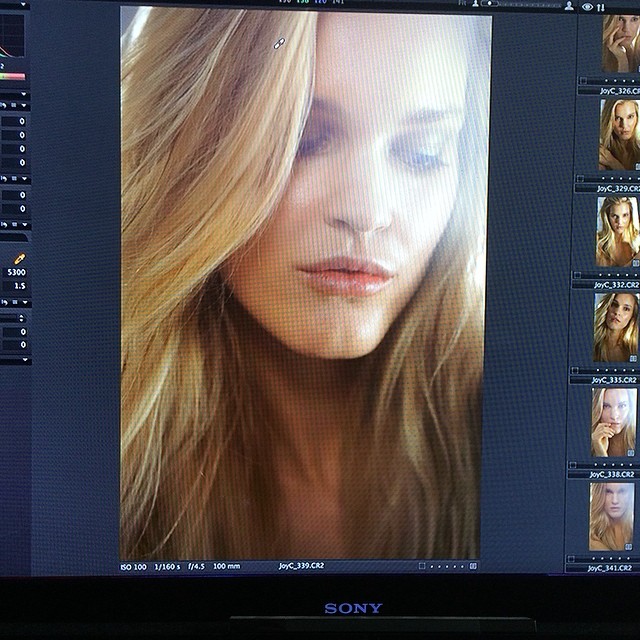Click the 1/160 s shutter readout
The width and height of the screenshot is (640, 640).
tap(167, 567)
